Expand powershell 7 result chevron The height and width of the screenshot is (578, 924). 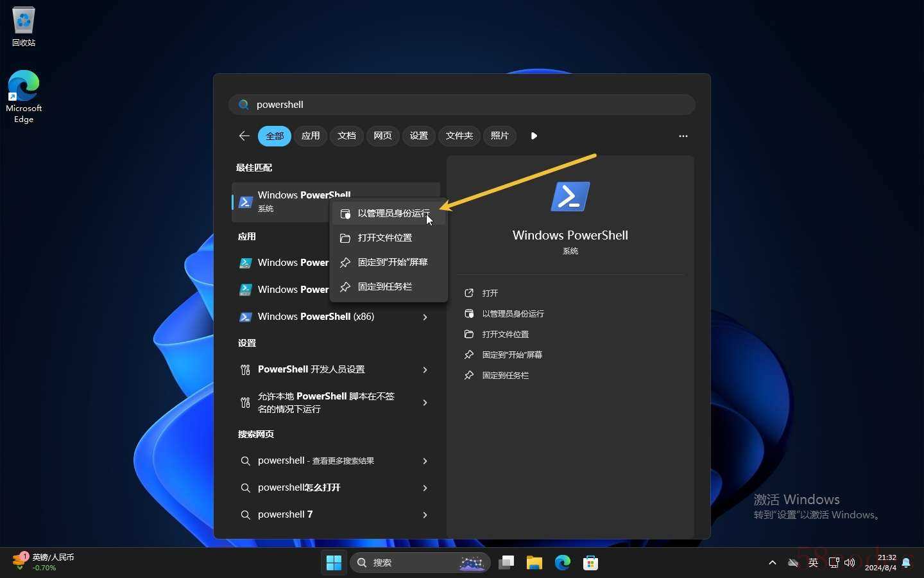click(x=425, y=514)
